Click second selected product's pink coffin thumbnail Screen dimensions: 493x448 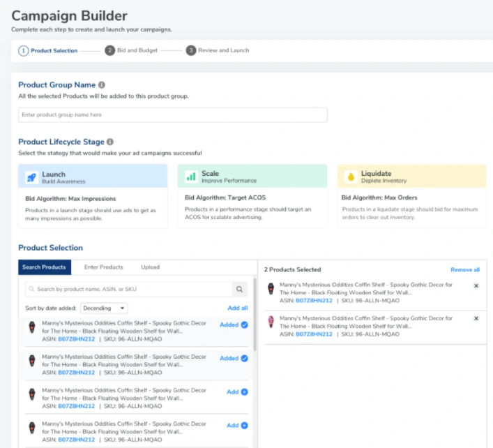coord(271,322)
